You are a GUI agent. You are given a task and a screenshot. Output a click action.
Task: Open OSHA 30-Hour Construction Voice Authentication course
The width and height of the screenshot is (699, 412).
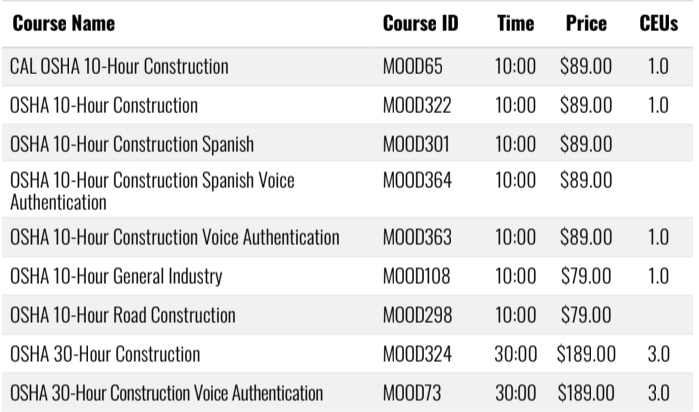point(166,393)
